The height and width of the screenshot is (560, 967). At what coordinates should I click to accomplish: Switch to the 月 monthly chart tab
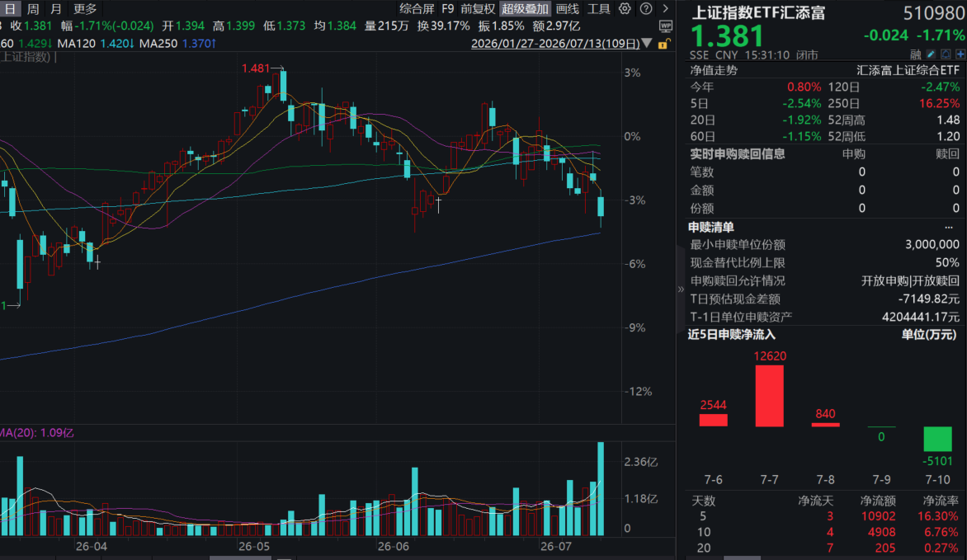coord(56,8)
